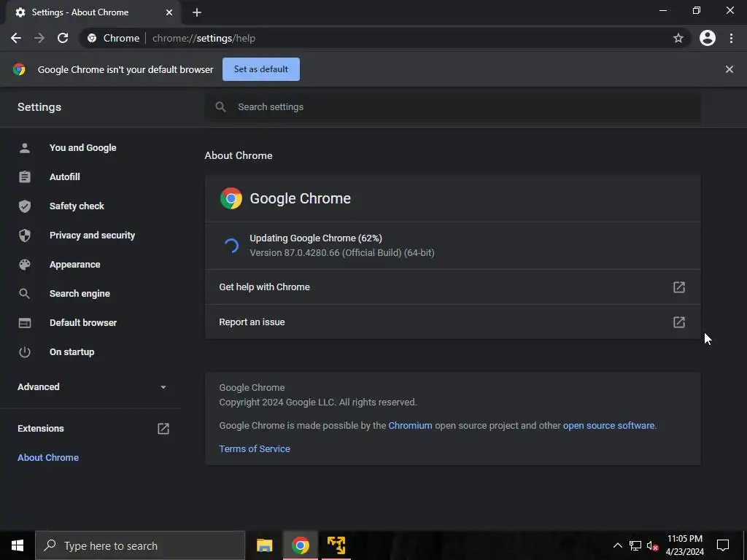Go to Safety check

click(77, 206)
